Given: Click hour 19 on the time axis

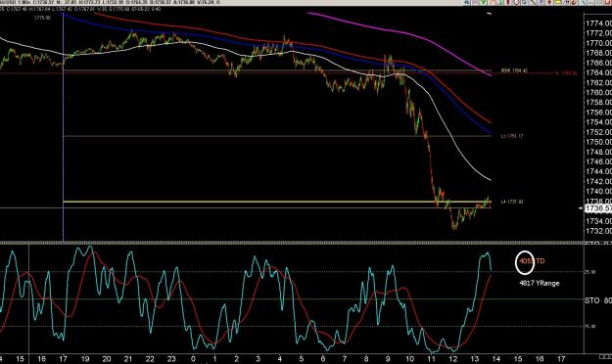Looking at the screenshot, I should coord(85,359).
